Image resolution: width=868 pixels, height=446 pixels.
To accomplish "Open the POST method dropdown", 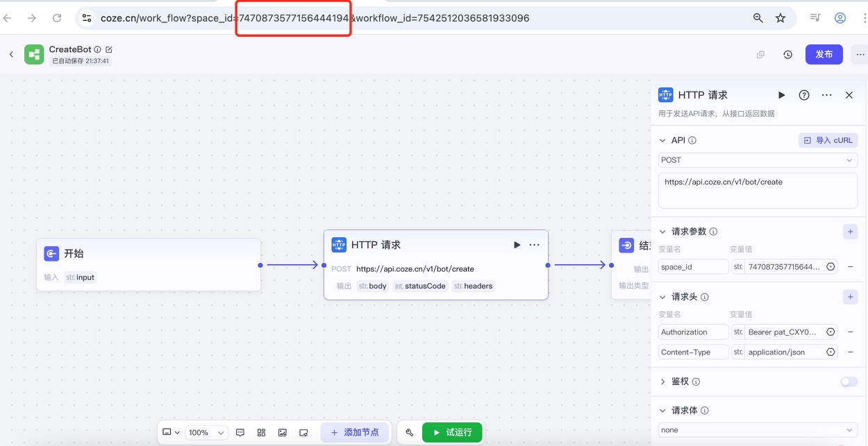I will tap(758, 160).
